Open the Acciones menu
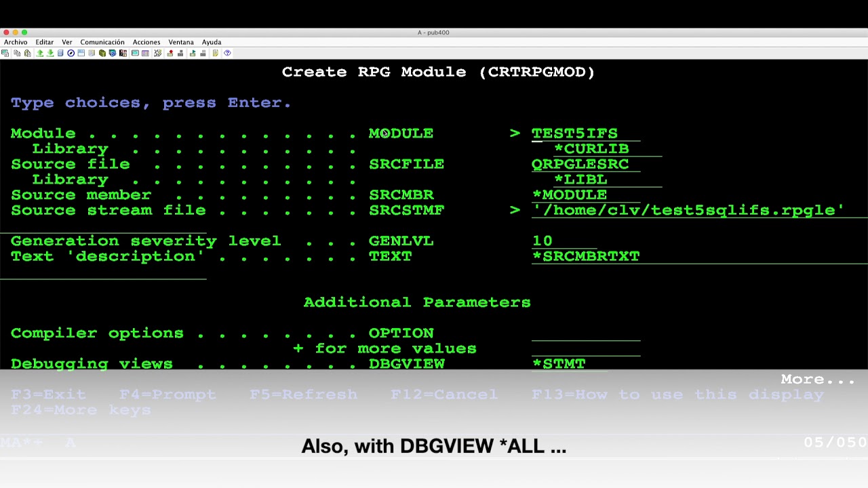The width and height of the screenshot is (868, 488). (x=146, y=42)
